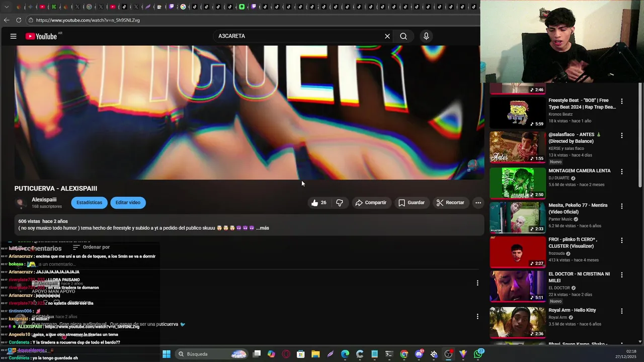
Task: Click the page vertical scrollbar
Action: pyautogui.click(x=640, y=136)
